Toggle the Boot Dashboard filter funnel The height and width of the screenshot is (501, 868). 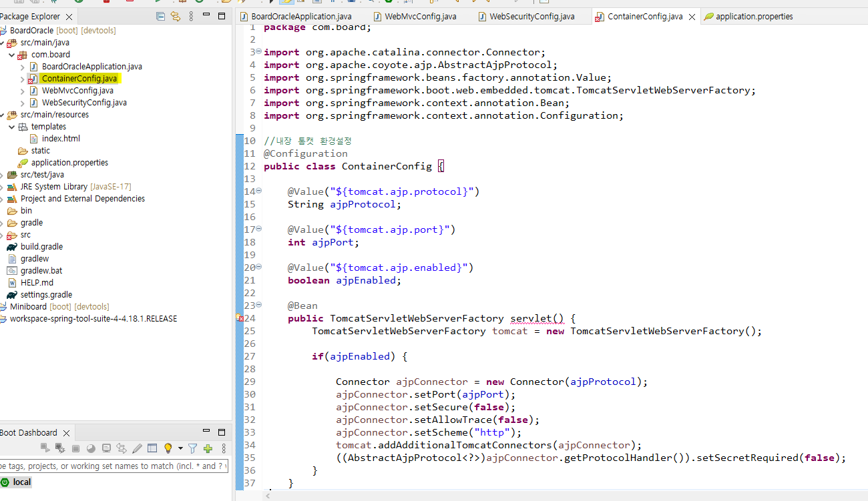pos(192,448)
